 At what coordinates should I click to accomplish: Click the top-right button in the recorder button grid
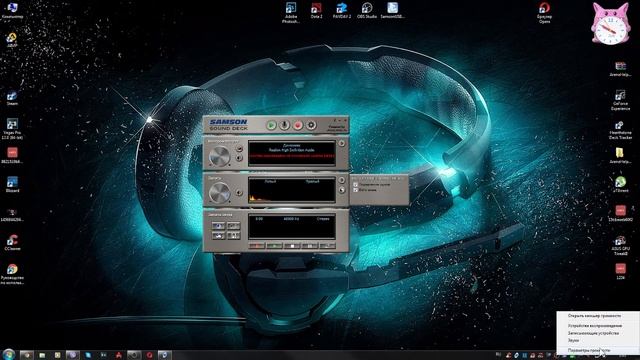click(233, 226)
